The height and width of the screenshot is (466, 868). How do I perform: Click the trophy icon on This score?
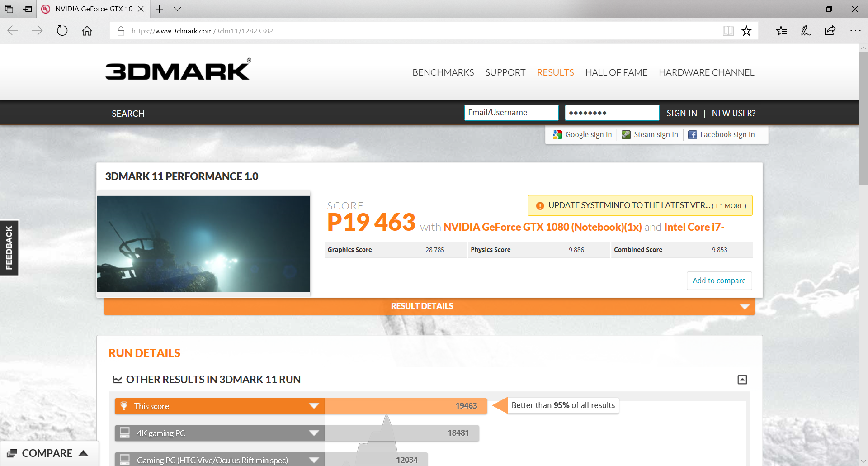pos(124,406)
